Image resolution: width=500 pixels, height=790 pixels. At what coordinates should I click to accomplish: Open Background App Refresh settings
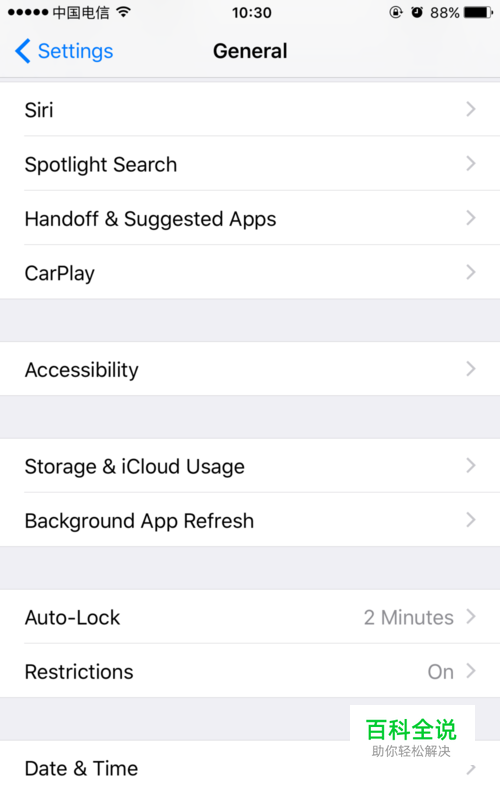point(250,520)
